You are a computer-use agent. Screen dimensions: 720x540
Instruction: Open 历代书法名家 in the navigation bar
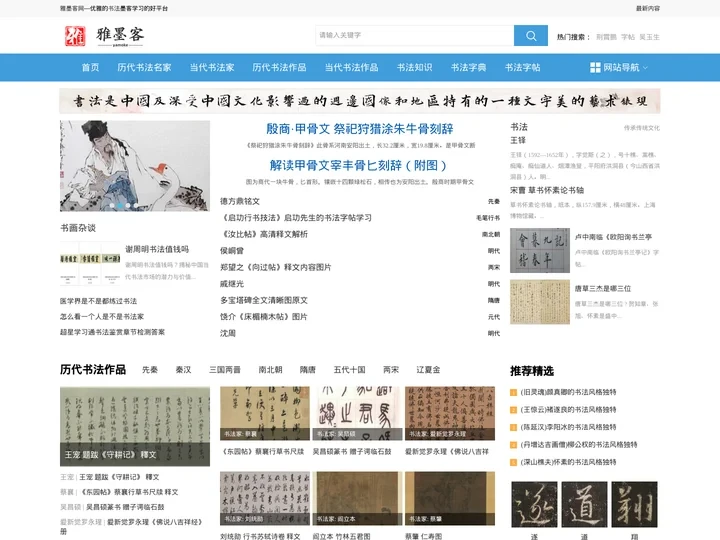[144, 68]
